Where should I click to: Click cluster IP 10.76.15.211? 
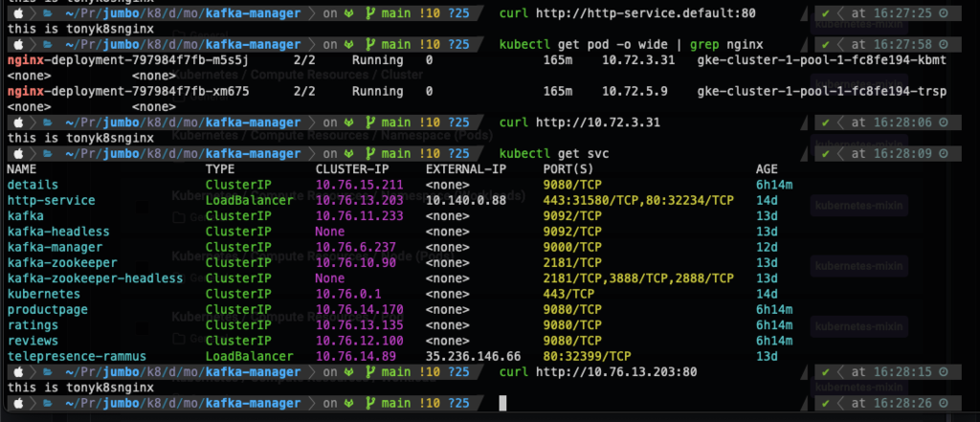[x=360, y=185]
